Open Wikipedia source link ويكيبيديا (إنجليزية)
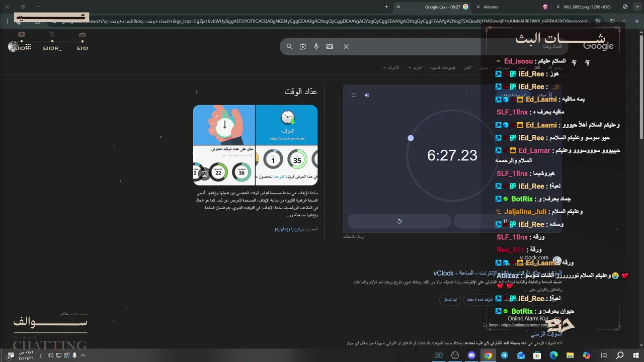Image resolution: width=644 pixels, height=362 pixels. [x=290, y=229]
